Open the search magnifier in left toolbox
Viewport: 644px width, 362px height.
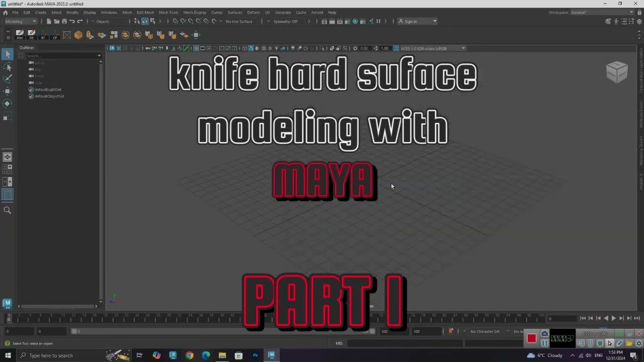point(7,210)
